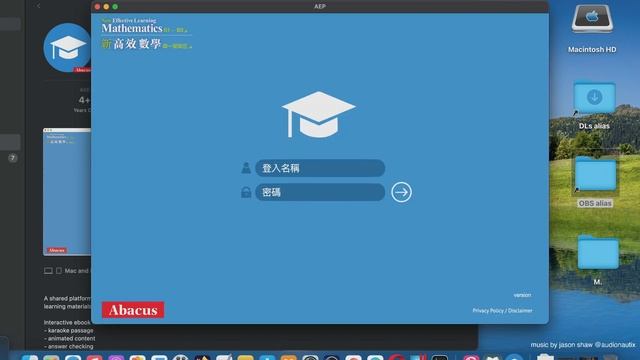
Task: Minimize the AEP window with yellow button
Action: pos(106,7)
